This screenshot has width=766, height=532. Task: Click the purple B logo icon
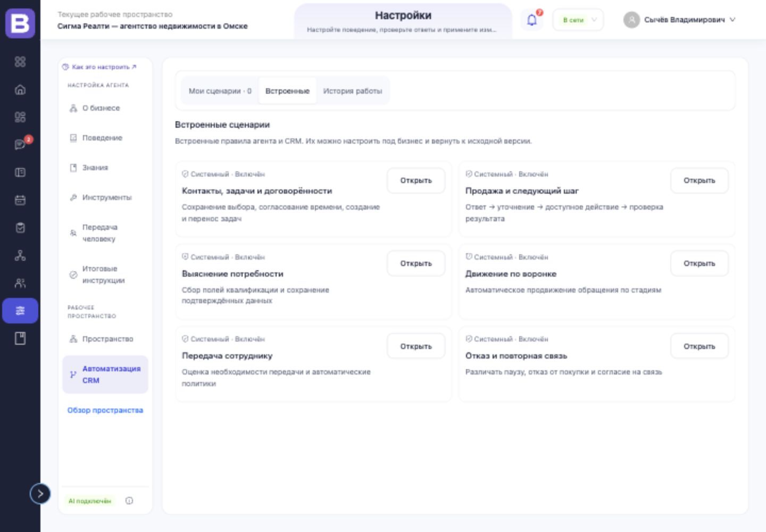coord(20,23)
